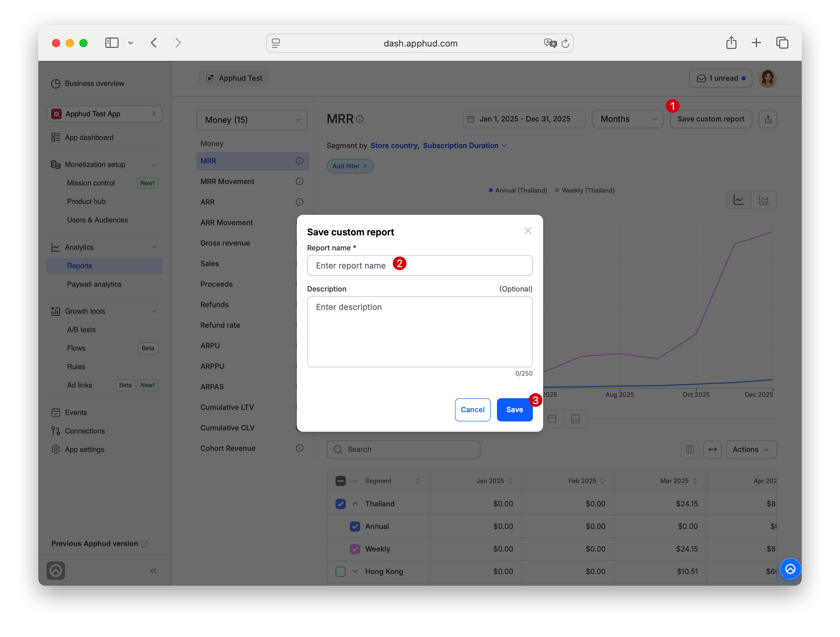Image resolution: width=840 pixels, height=637 pixels.
Task: Open the Money (15) dropdown
Action: (x=252, y=120)
